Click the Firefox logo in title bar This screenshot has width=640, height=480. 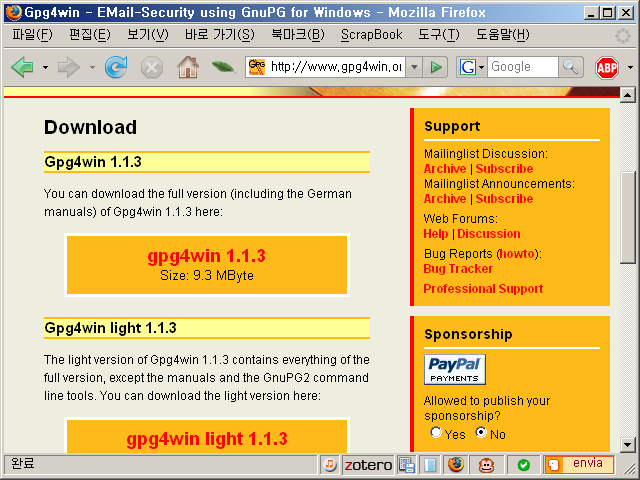point(13,12)
